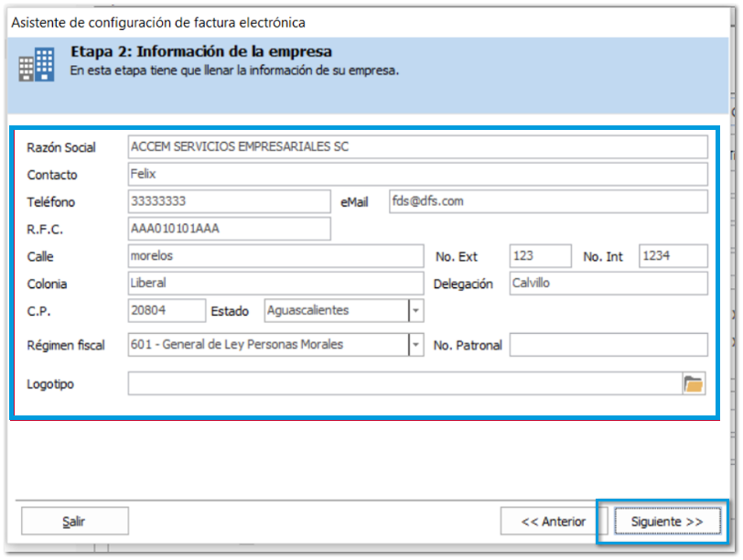Click the empty Logotipo path field
The width and height of the screenshot is (743, 560).
(x=404, y=384)
